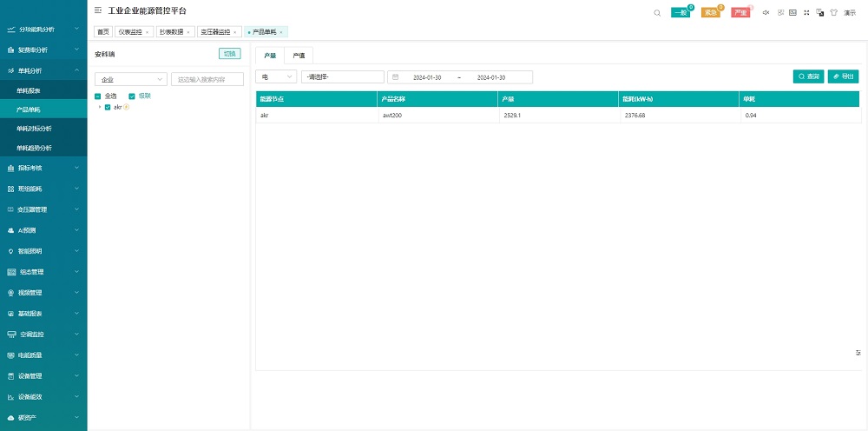Open the 企业 type dropdown
Screen dimensions: 868x431
click(x=130, y=79)
